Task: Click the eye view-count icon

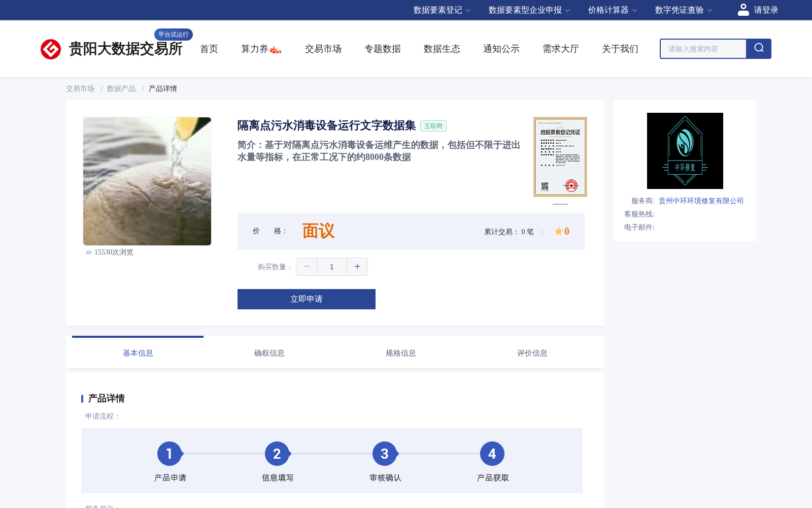Action: [89, 252]
